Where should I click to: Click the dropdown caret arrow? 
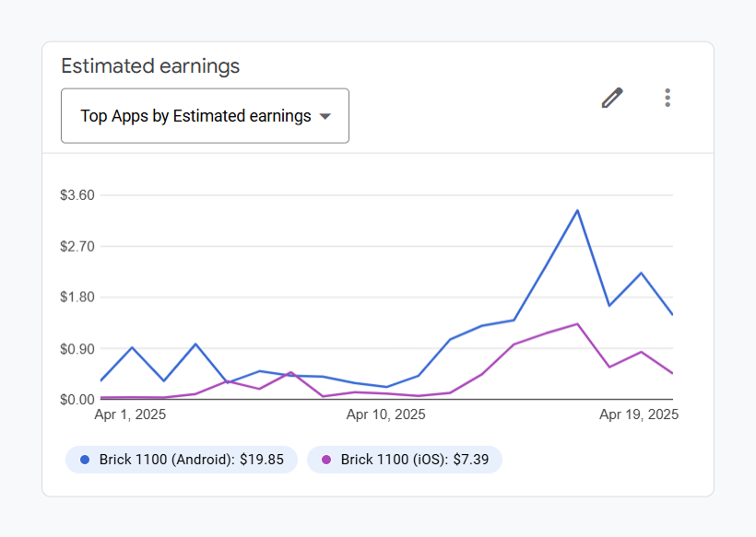[x=325, y=118]
